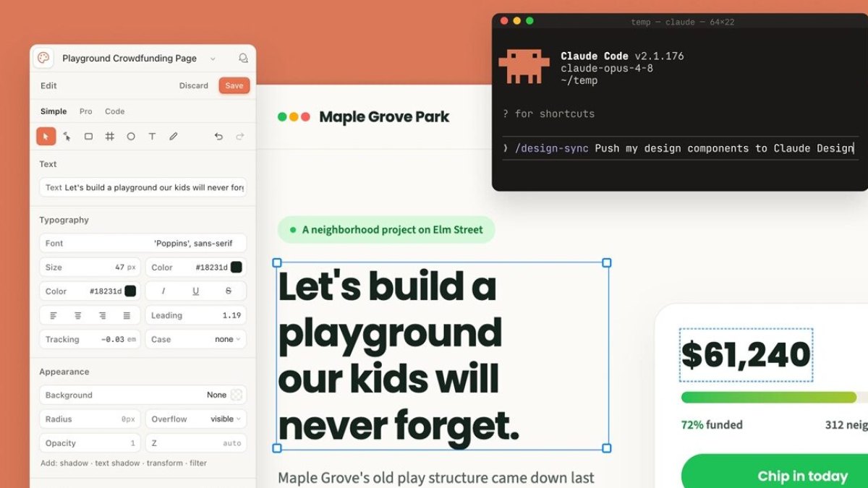Select the circle shape tool

131,136
